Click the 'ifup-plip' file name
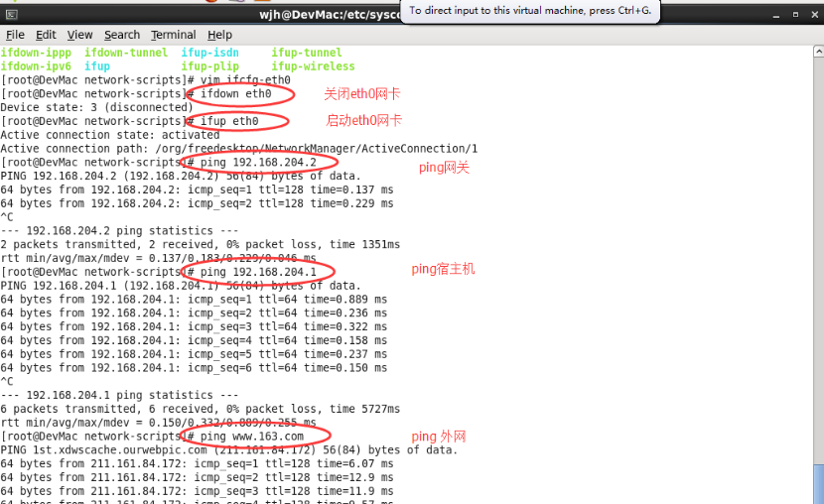The image size is (824, 504). point(209,66)
